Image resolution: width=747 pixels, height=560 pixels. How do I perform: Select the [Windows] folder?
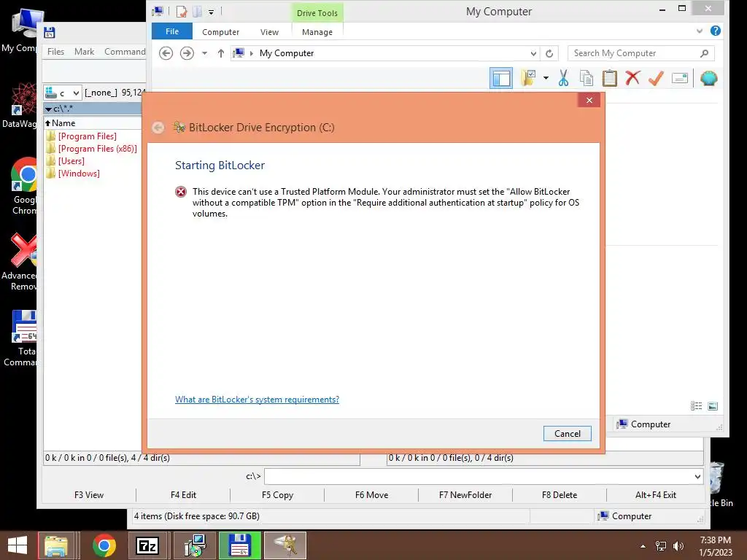click(79, 174)
